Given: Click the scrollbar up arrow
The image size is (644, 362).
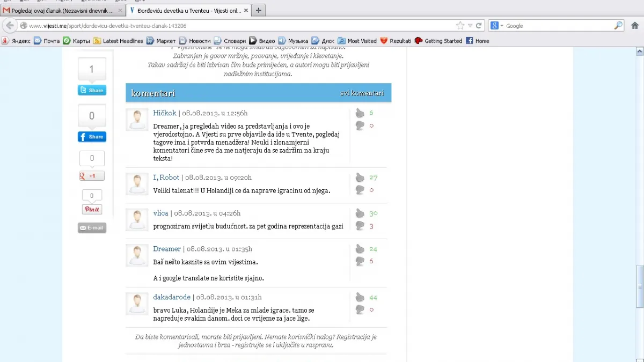Looking at the screenshot, I should pyautogui.click(x=640, y=51).
